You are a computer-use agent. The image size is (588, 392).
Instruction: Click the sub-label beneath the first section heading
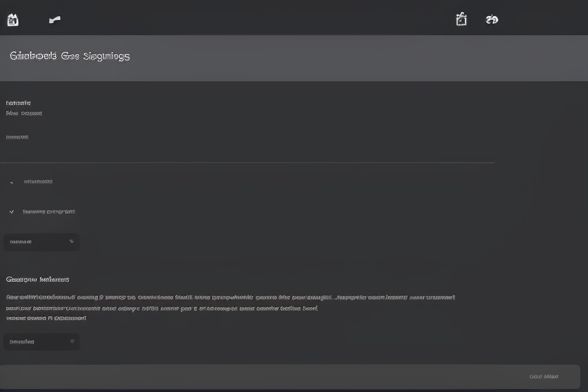coord(24,113)
